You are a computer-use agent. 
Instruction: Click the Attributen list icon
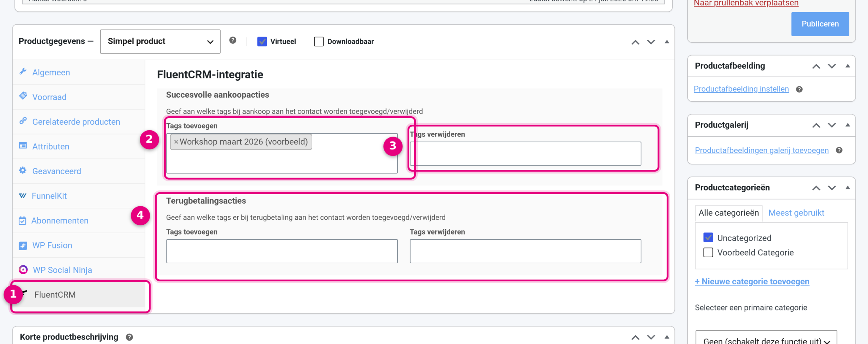tap(23, 145)
